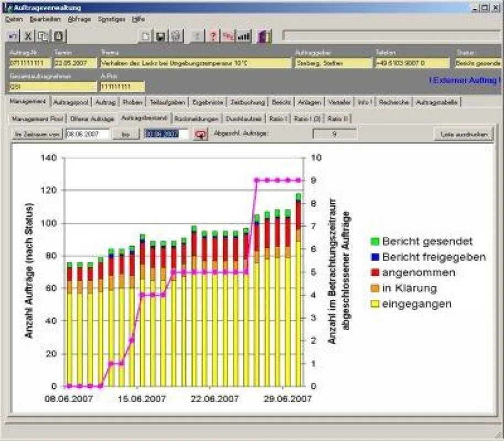Click the save floppy disk icon
This screenshot has width=504, height=441.
click(x=160, y=36)
